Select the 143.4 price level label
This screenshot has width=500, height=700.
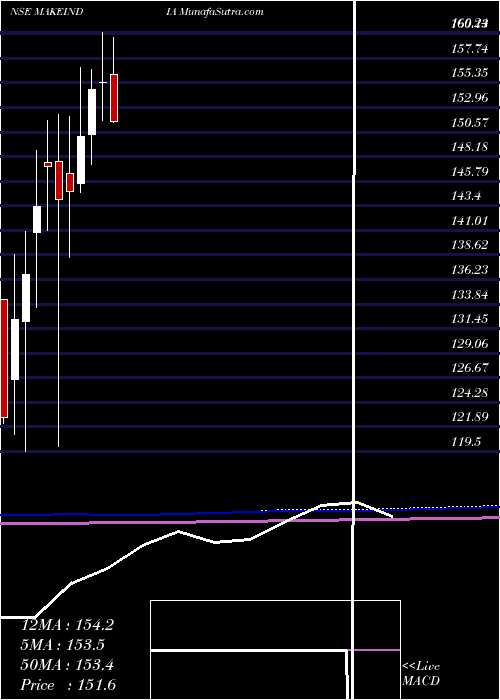click(466, 196)
